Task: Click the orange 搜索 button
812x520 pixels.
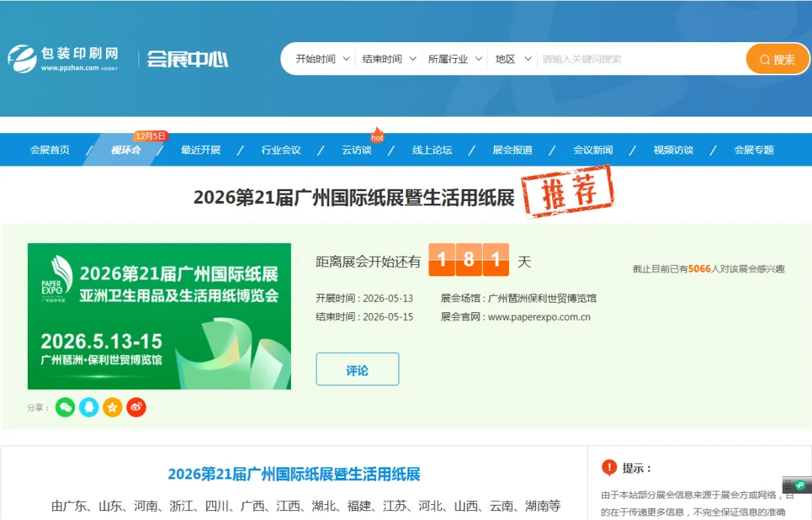Action: pyautogui.click(x=777, y=59)
